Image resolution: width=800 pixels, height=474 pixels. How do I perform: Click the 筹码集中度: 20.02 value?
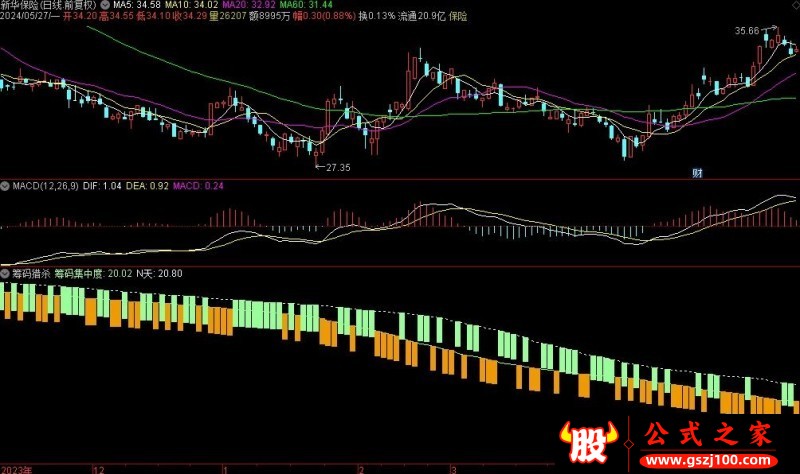click(93, 273)
